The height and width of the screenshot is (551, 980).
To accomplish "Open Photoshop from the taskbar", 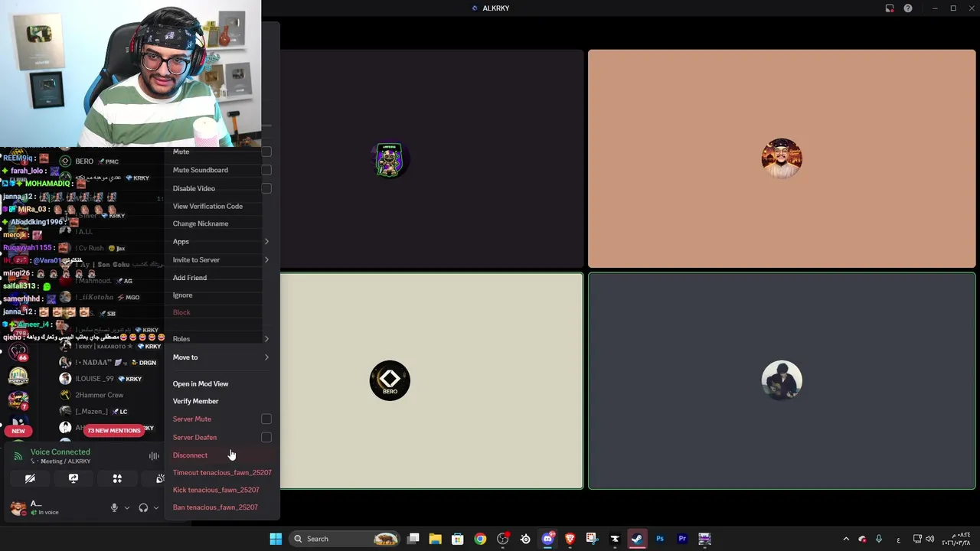I will (659, 539).
